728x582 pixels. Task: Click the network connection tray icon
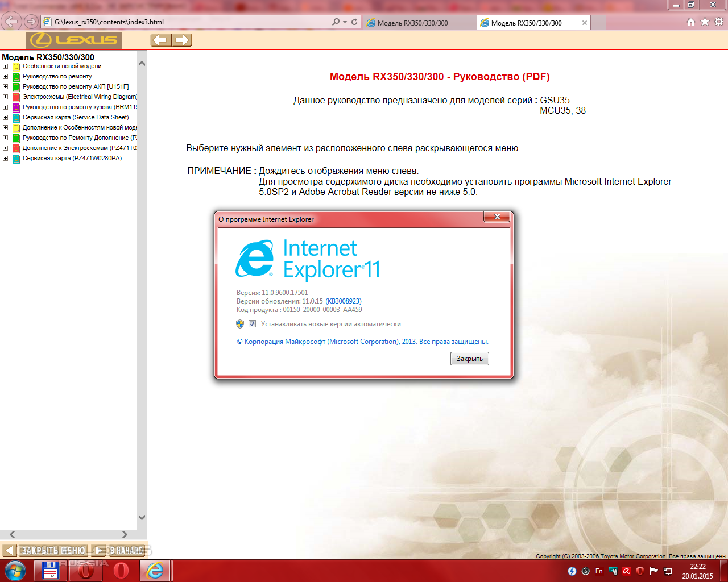point(668,571)
